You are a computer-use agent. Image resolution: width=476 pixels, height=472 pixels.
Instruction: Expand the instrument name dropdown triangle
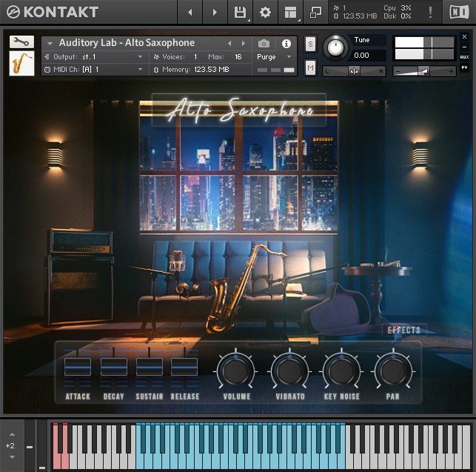click(x=50, y=44)
